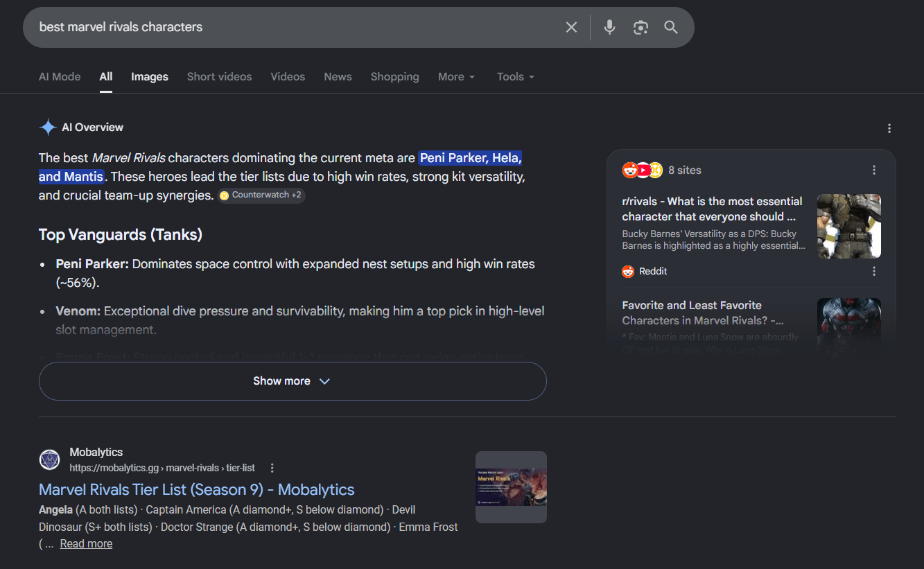This screenshot has width=924, height=569.
Task: Start voice search with microphone icon
Action: coord(609,27)
